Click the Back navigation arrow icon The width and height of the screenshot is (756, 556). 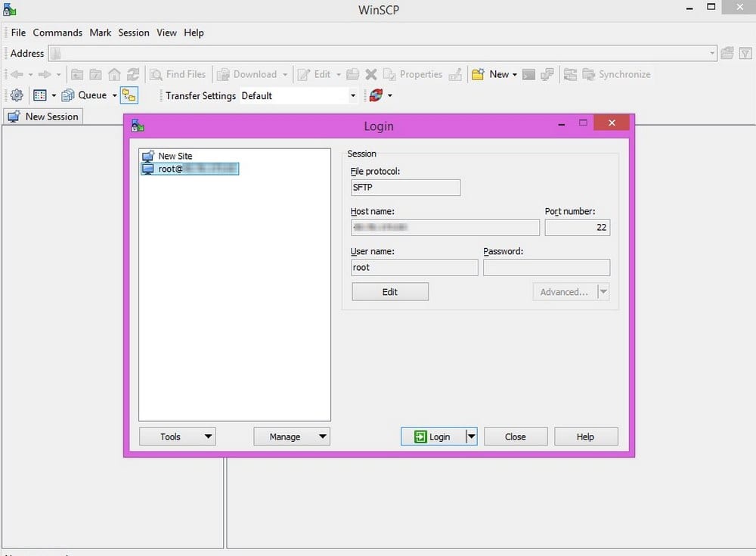[17, 74]
